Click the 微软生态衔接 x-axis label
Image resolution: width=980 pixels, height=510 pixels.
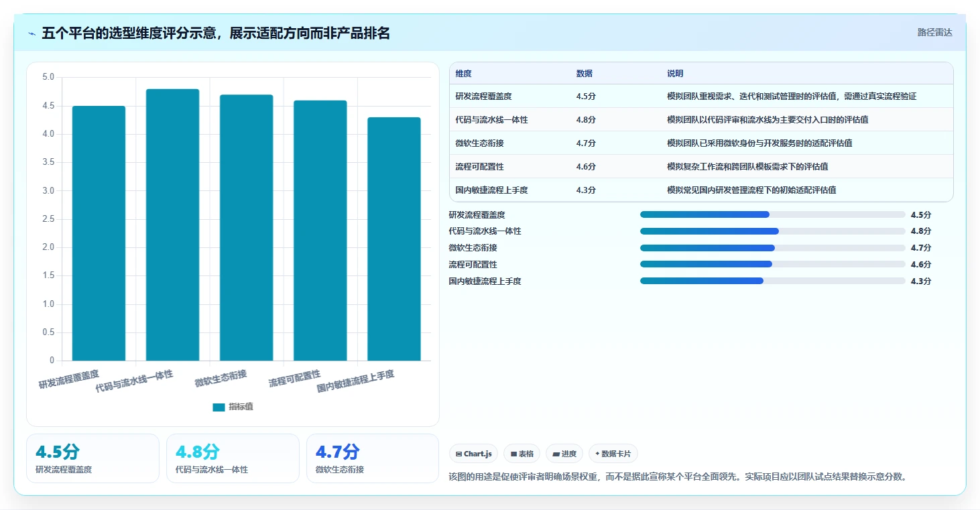221,378
